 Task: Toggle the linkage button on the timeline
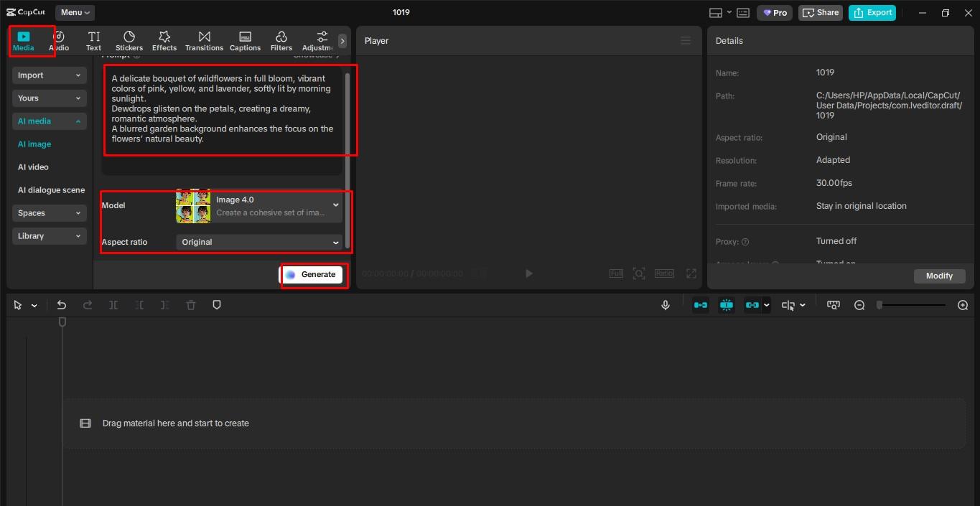point(752,305)
